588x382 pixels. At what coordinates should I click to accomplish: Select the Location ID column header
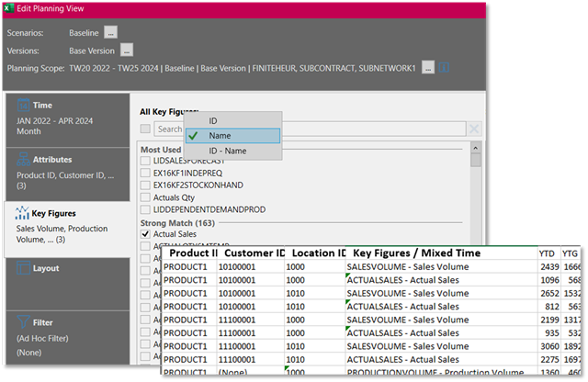coord(315,253)
